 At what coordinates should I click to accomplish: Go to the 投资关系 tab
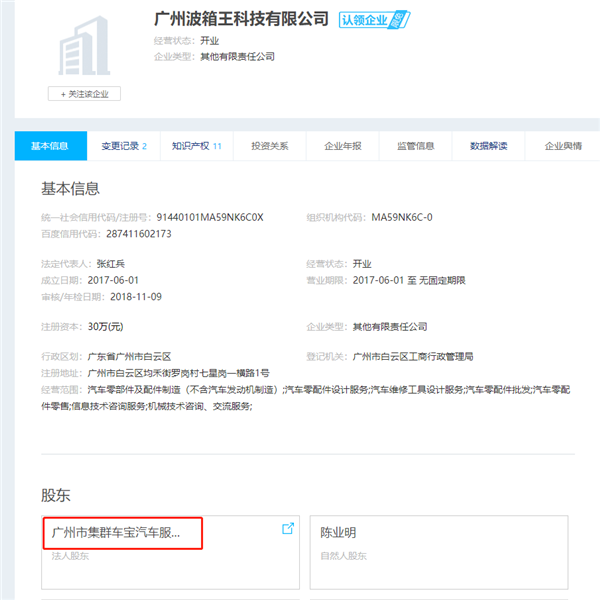pyautogui.click(x=270, y=146)
